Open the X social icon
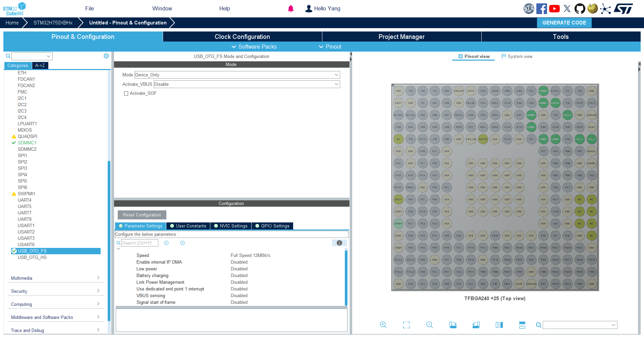Screen dimensions: 644x338 567,9
